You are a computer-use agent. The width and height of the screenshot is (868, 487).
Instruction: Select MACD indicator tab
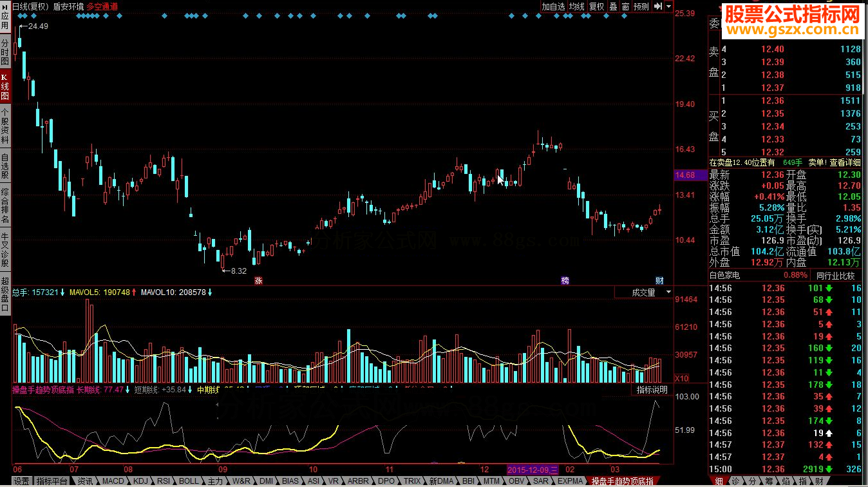(x=113, y=481)
